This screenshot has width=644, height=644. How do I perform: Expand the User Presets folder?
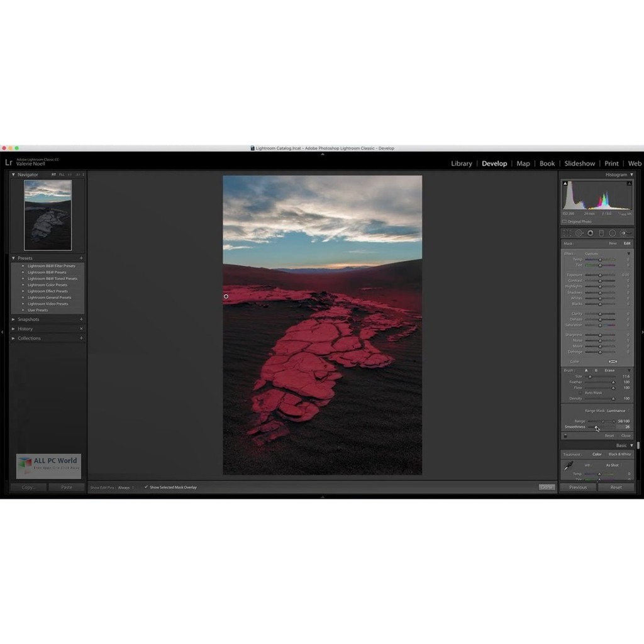(23, 310)
